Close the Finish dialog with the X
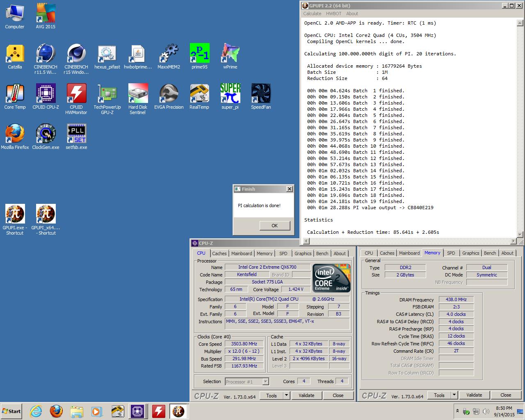 pos(290,189)
